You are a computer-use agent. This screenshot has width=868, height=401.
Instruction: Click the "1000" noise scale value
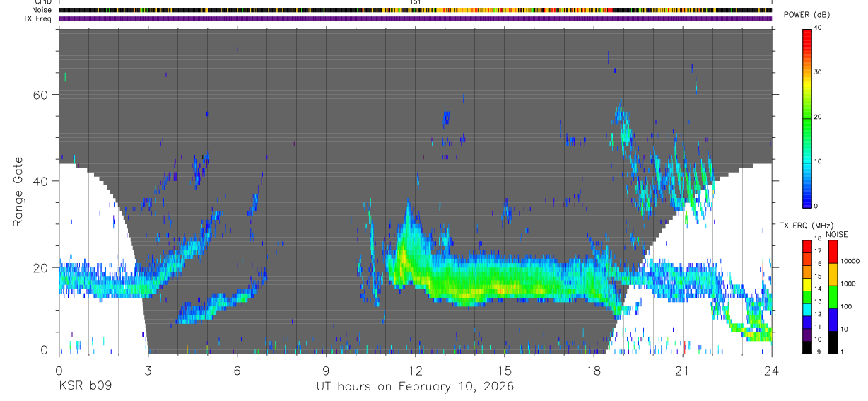(x=847, y=284)
